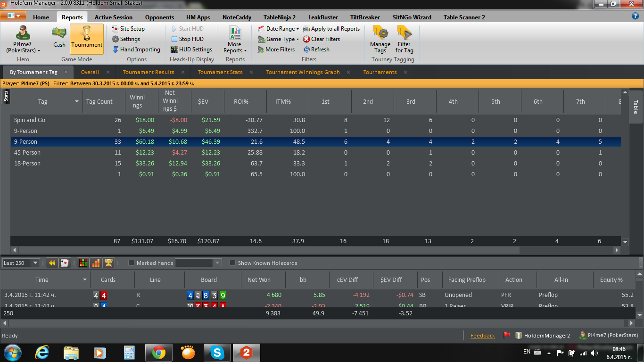Sort hands by Equity % column
This screenshot has height=362, width=644.
[611, 280]
